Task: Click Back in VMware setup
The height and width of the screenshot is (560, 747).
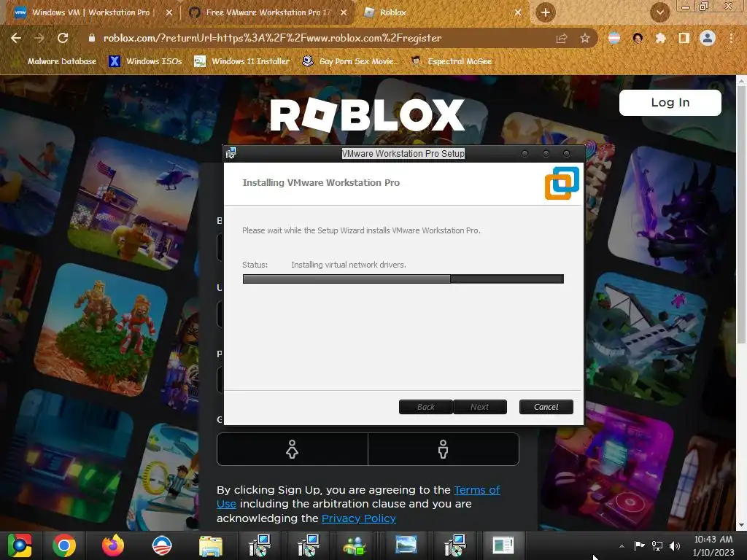Action: click(x=425, y=407)
